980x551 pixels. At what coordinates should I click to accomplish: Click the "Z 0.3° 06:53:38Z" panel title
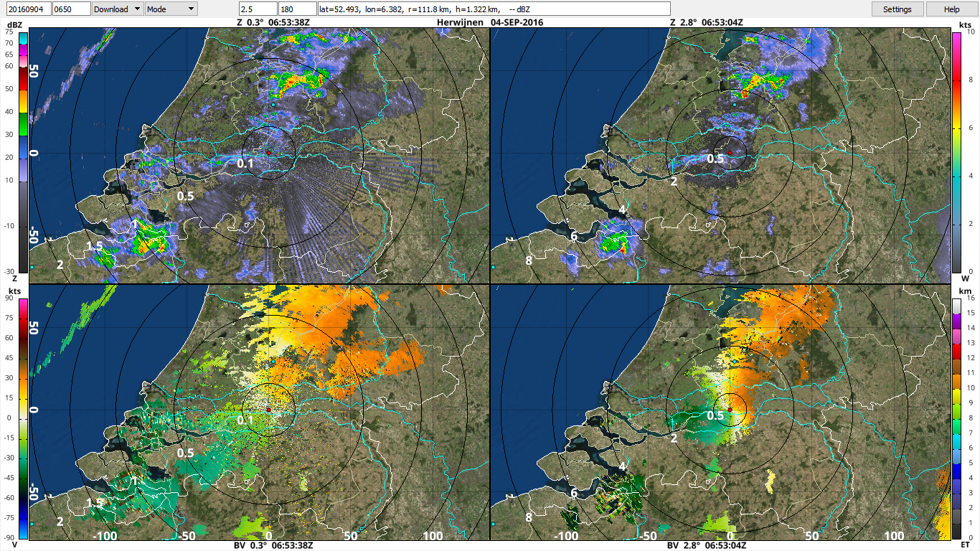(273, 22)
